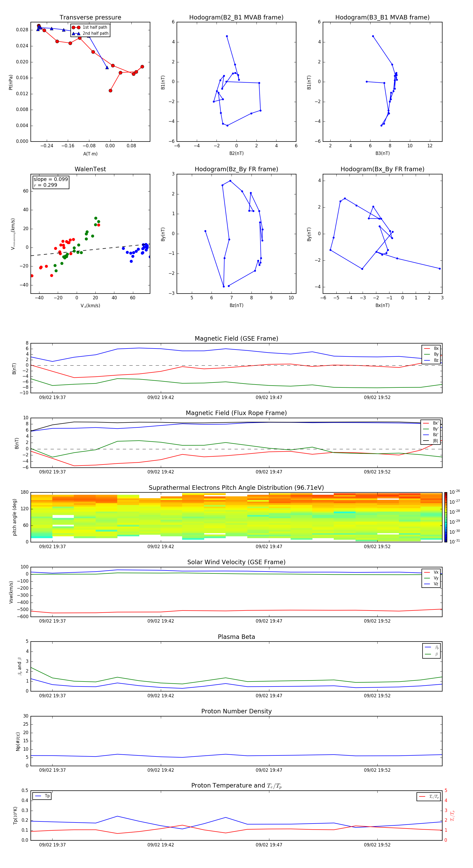
Task: Click the 'Tp' legend in temperature plot
Action: pyautogui.click(x=42, y=796)
